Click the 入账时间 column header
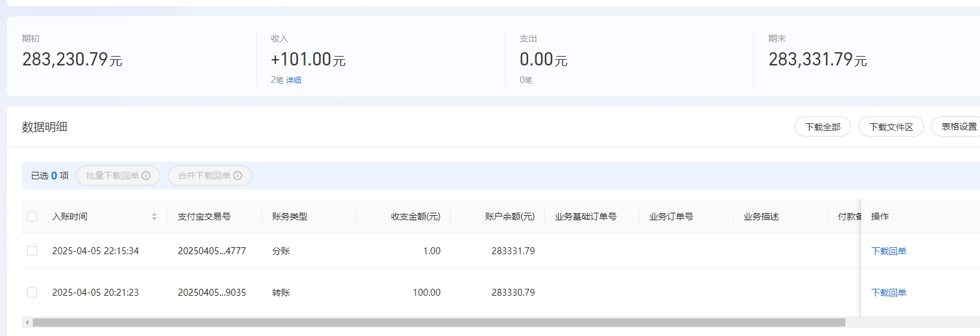Image resolution: width=980 pixels, height=336 pixels. pyautogui.click(x=70, y=216)
